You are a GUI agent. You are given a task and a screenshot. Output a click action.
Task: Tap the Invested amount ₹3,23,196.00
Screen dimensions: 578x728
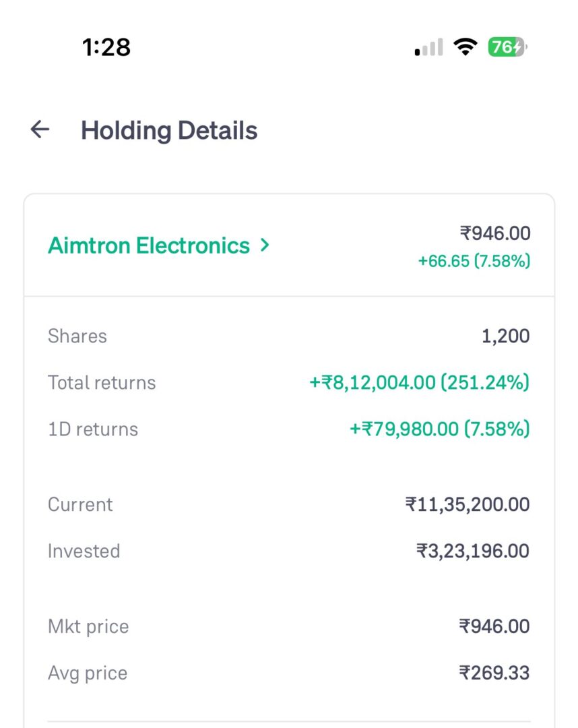(x=473, y=551)
